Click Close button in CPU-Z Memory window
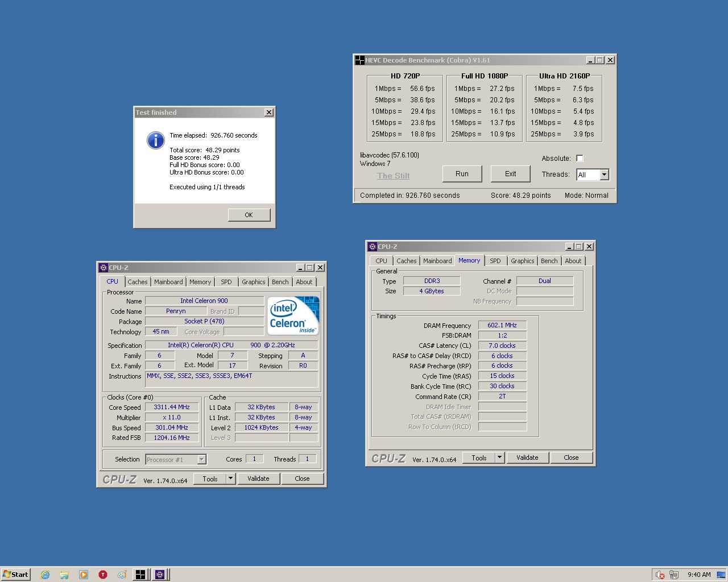The width and height of the screenshot is (728, 582). tap(571, 457)
